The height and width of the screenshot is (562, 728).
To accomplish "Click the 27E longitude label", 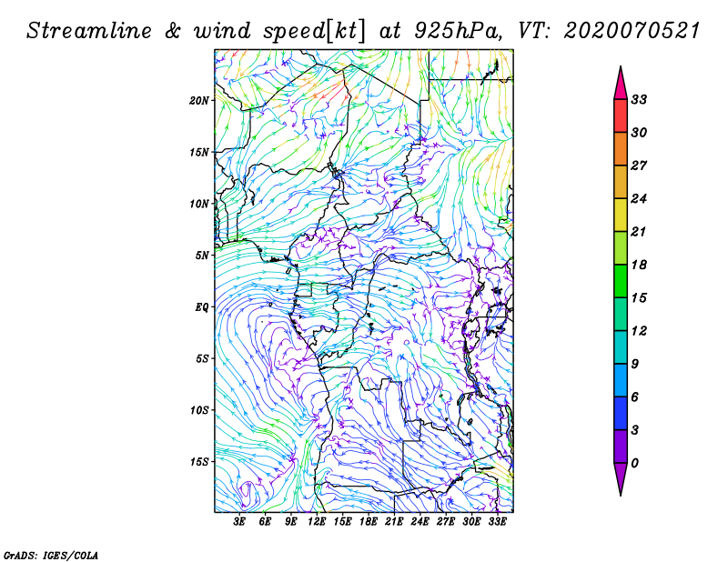I will [446, 522].
